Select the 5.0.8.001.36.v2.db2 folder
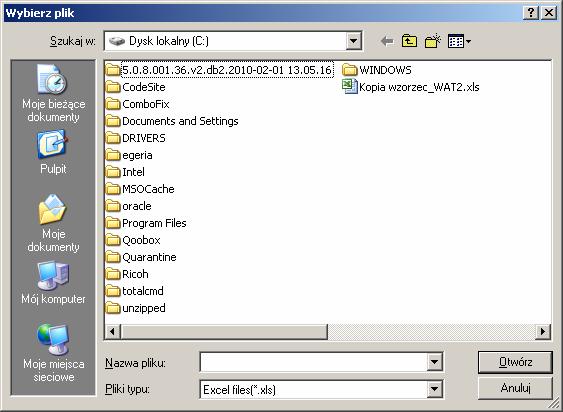The width and height of the screenshot is (563, 412). click(220, 70)
